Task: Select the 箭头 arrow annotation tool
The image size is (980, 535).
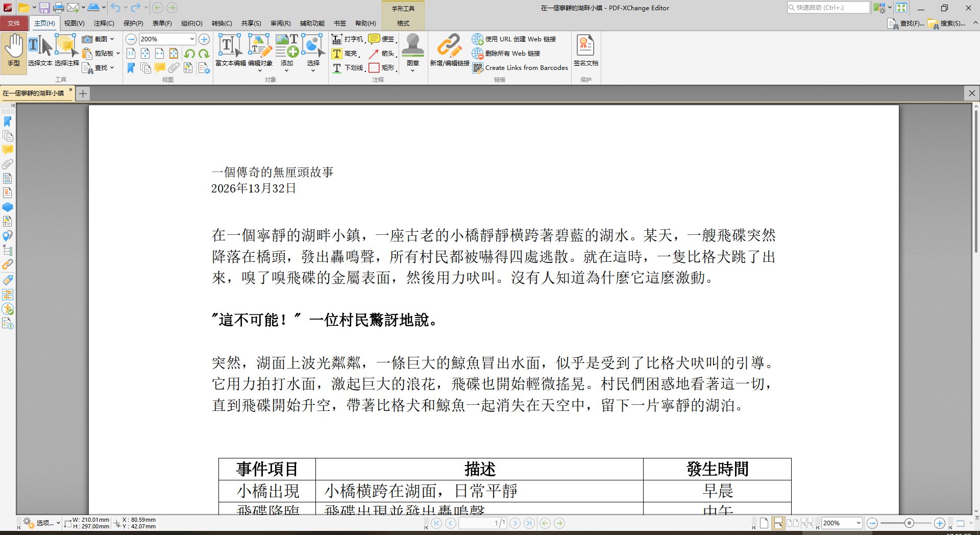Action: coord(384,53)
